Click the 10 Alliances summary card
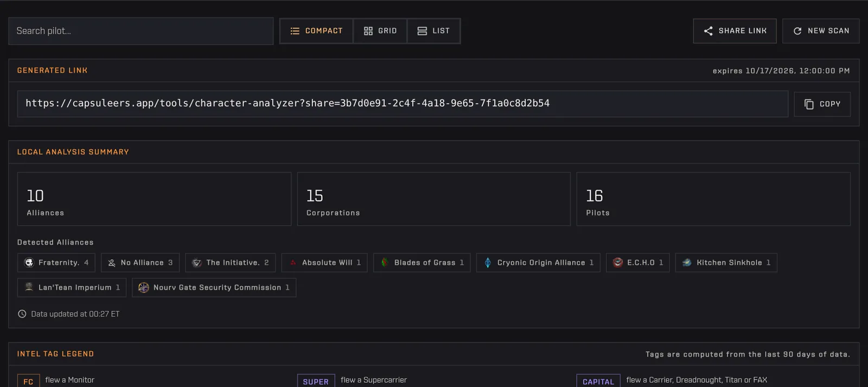 154,199
